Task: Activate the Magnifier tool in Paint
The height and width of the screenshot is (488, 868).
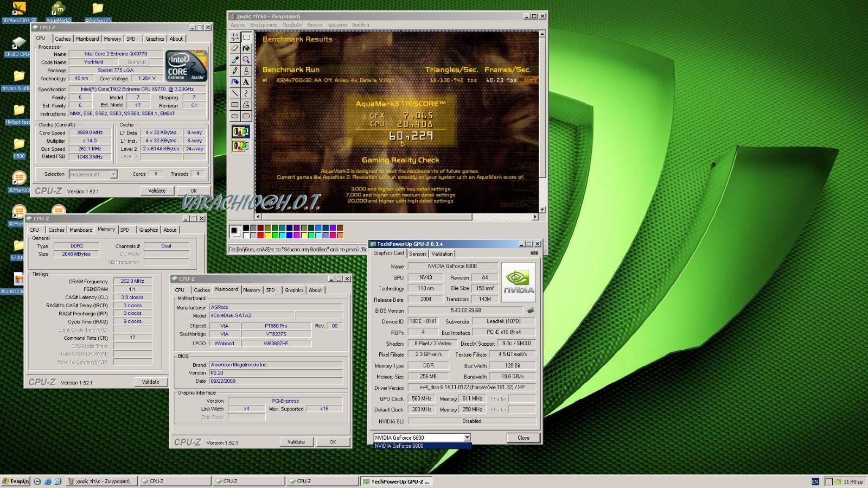Action: point(246,60)
